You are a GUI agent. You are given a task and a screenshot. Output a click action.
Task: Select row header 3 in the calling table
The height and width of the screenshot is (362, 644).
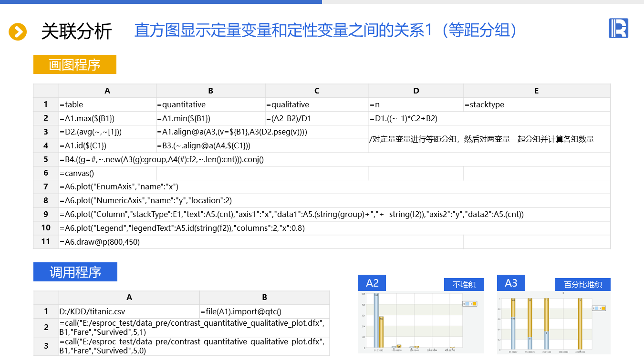point(46,346)
